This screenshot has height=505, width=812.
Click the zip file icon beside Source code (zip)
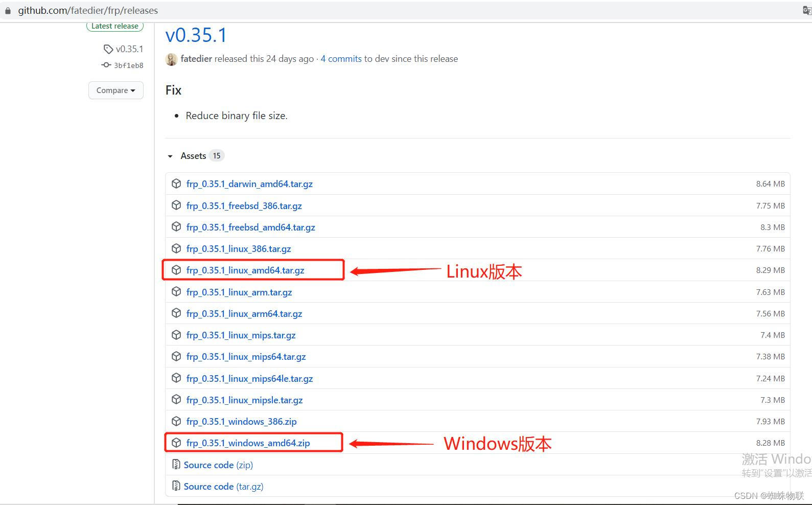pos(176,464)
